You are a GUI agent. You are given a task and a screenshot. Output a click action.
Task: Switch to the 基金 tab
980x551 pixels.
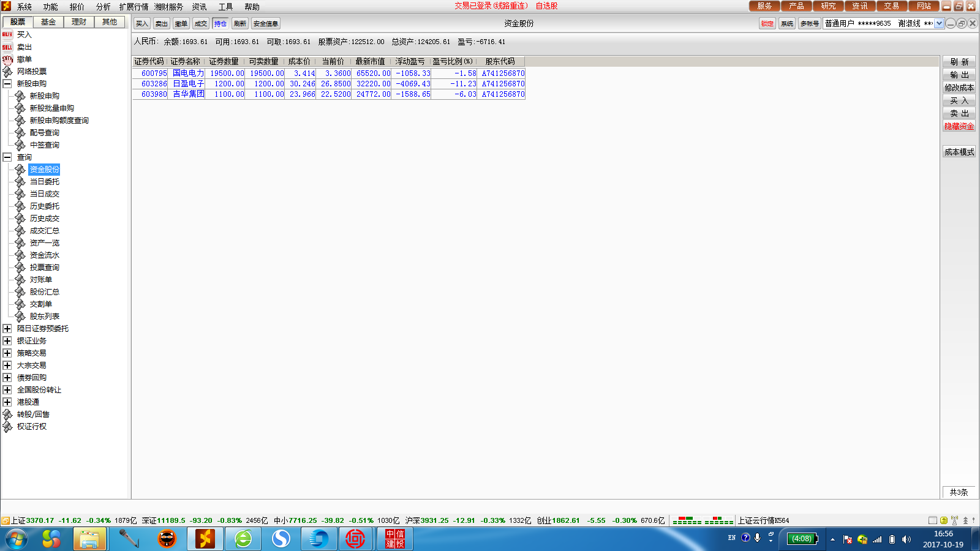[x=48, y=22]
